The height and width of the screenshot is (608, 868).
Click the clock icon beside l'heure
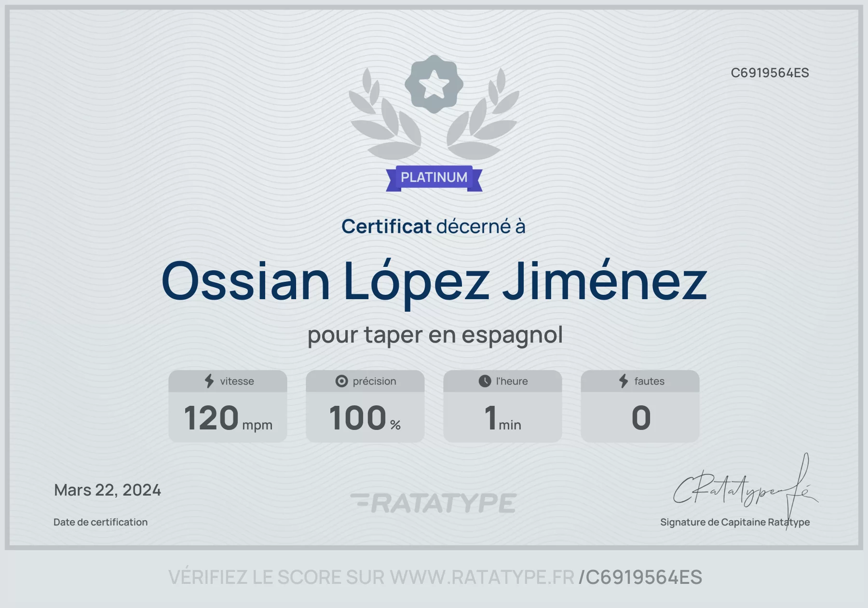coord(485,381)
